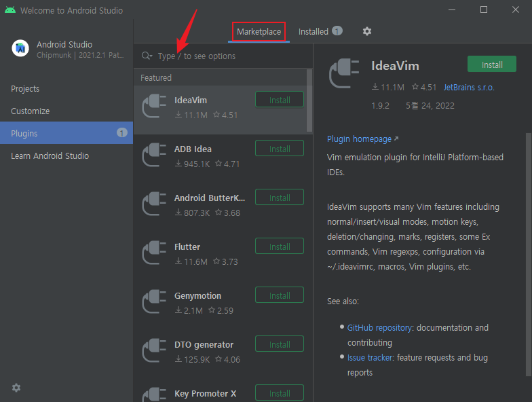
Task: Install the Genymotion plugin
Action: pyautogui.click(x=280, y=295)
